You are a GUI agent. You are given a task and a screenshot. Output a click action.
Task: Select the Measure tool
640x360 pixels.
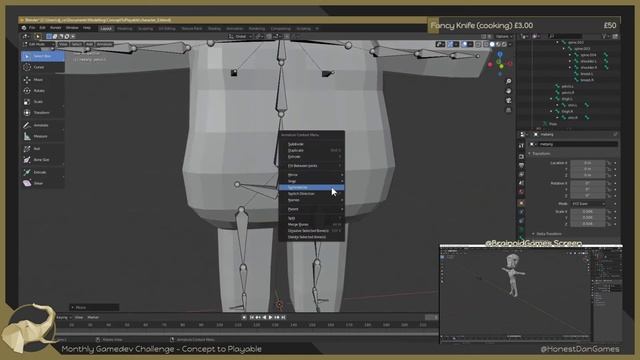(42, 136)
